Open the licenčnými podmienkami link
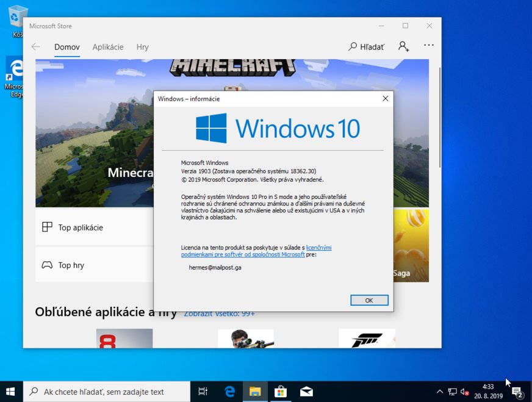The image size is (532, 402). 318,248
